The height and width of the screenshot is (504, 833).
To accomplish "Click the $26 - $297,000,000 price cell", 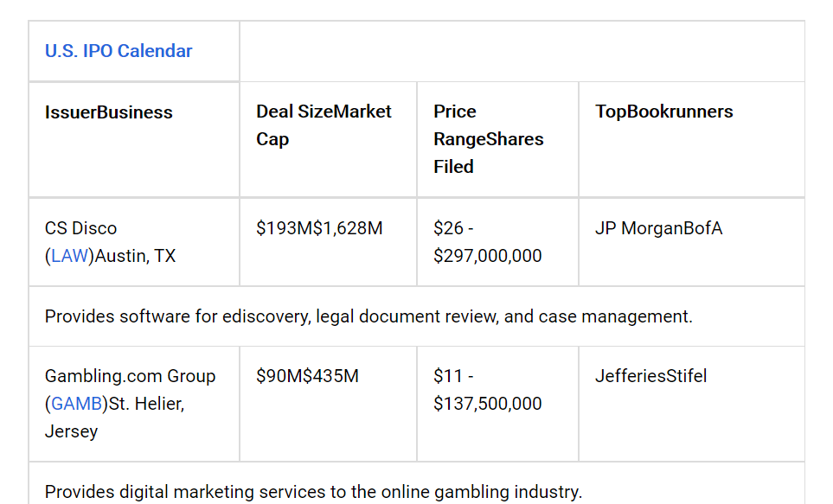I will point(497,242).
